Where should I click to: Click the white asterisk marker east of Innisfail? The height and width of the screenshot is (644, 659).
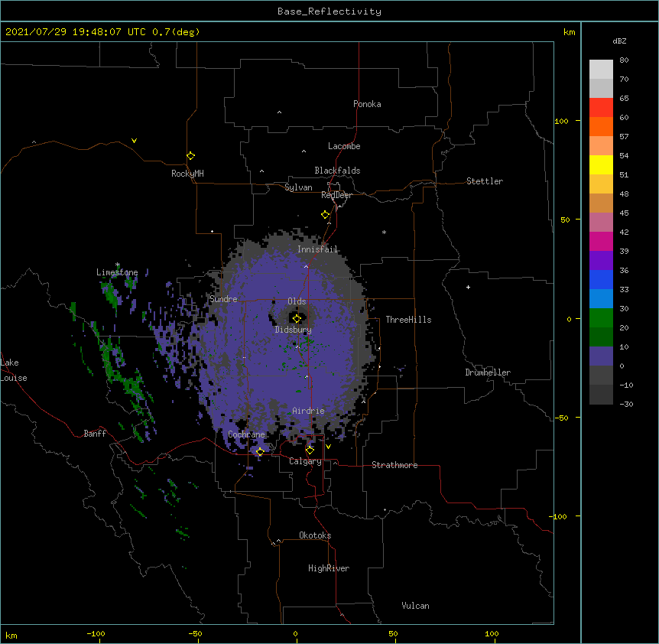coord(384,232)
